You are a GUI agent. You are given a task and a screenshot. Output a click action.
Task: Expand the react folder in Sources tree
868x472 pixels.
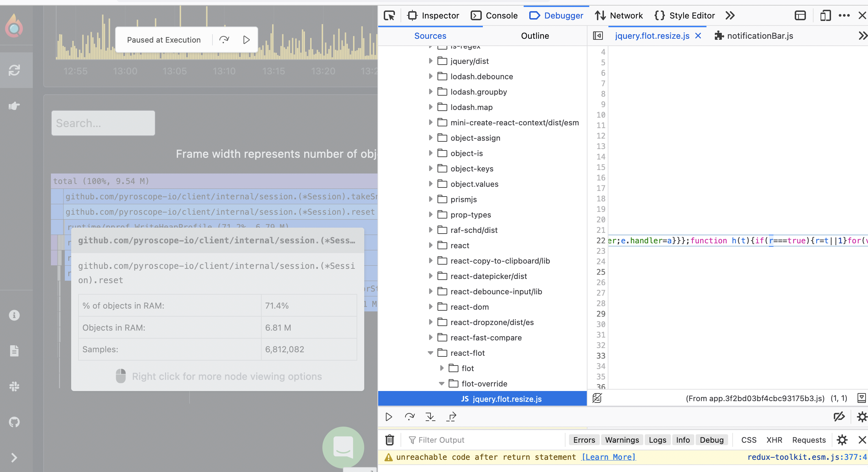(x=431, y=245)
